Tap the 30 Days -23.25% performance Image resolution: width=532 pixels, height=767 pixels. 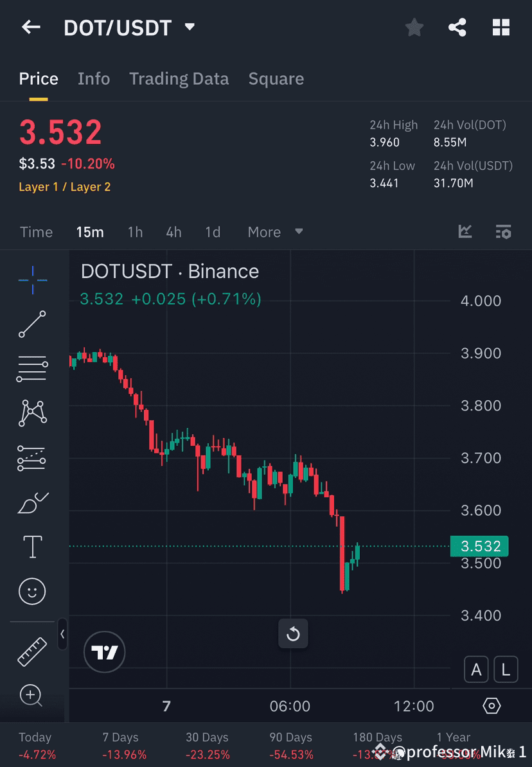point(208,745)
